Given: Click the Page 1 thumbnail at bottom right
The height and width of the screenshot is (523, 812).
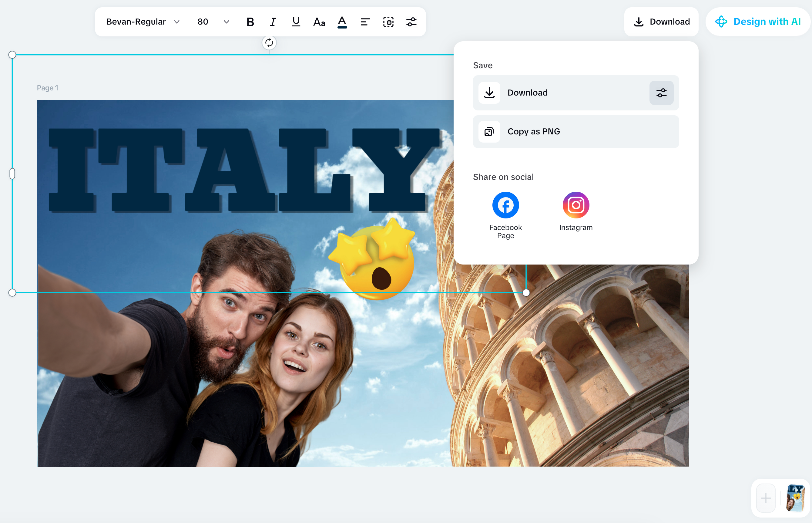Looking at the screenshot, I should (x=795, y=498).
